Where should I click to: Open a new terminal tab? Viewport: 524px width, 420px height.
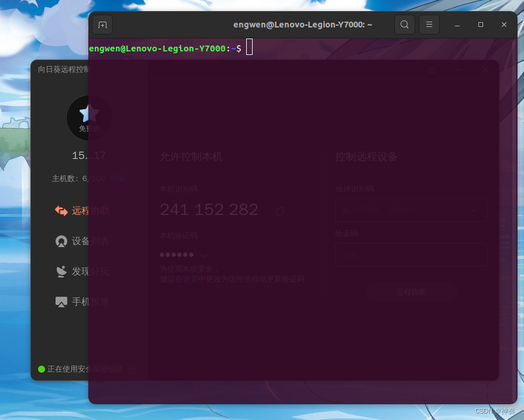pyautogui.click(x=102, y=25)
